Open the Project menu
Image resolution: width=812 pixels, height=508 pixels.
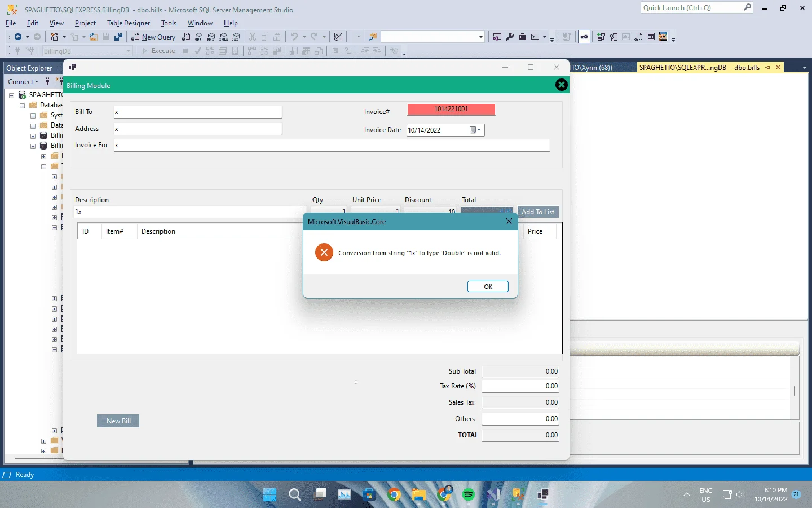tap(85, 23)
